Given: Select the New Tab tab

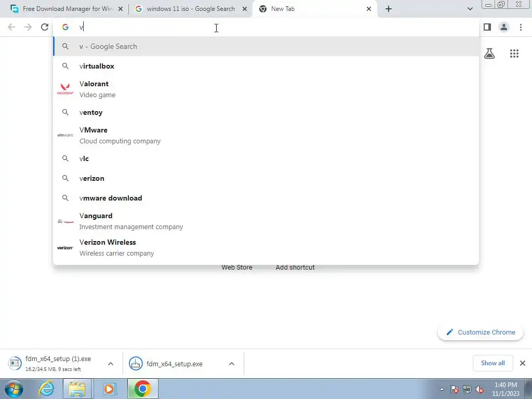Looking at the screenshot, I should (x=315, y=9).
